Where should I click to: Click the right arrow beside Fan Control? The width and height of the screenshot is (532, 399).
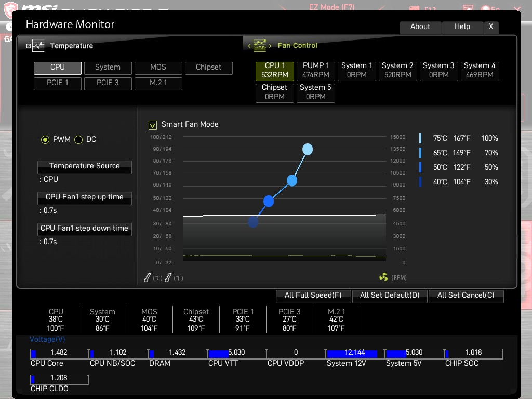[x=270, y=46]
